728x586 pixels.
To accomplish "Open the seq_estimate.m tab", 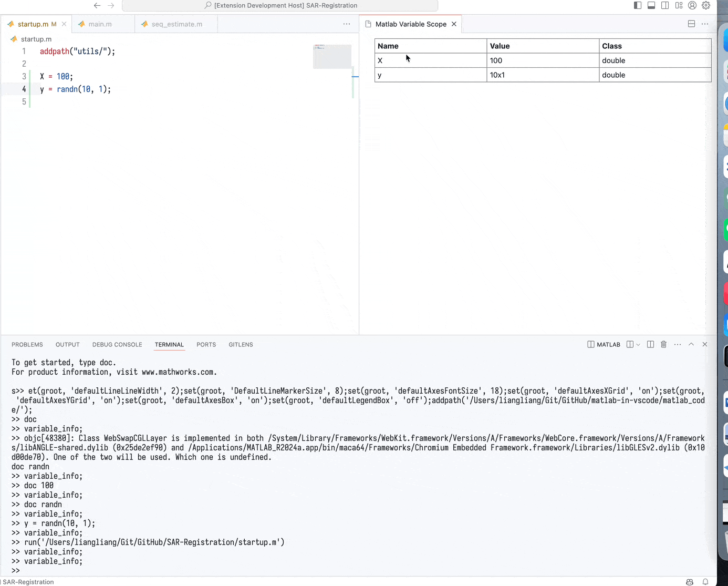I will tap(176, 24).
